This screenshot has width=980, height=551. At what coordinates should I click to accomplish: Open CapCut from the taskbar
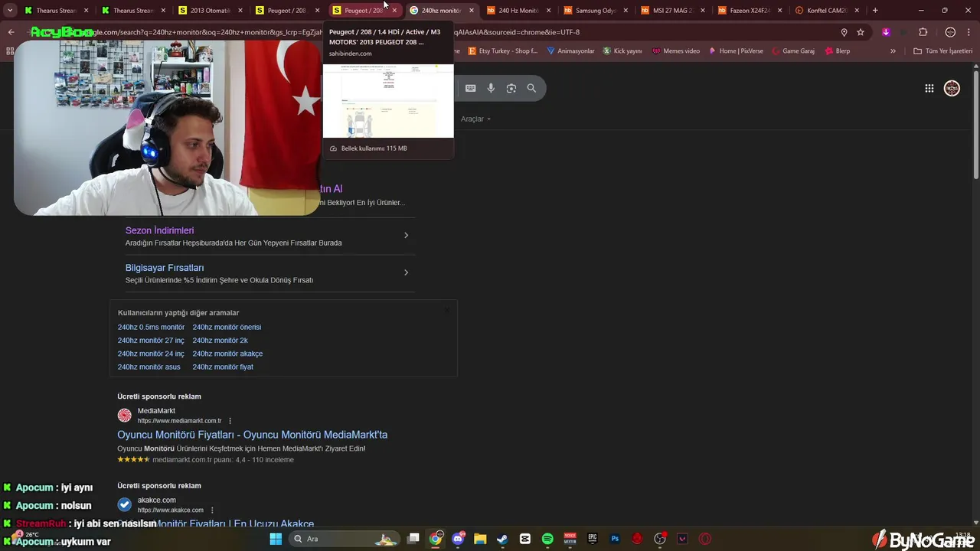pos(525,539)
